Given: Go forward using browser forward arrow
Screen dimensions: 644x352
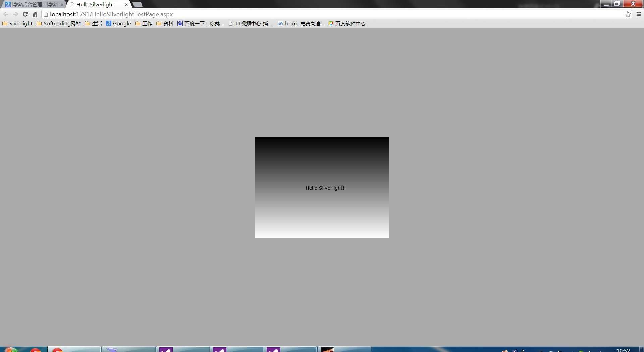Looking at the screenshot, I should click(x=15, y=14).
